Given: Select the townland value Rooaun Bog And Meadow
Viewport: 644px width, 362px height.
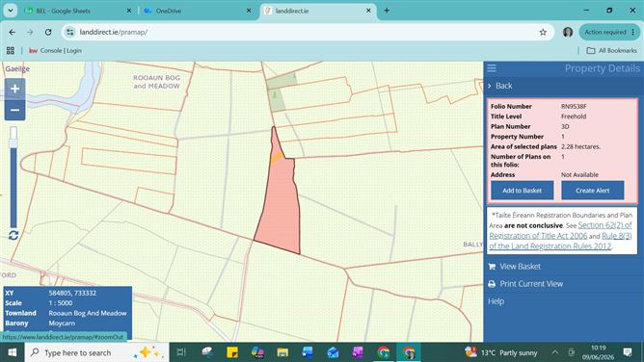Looking at the screenshot, I should coord(88,313).
